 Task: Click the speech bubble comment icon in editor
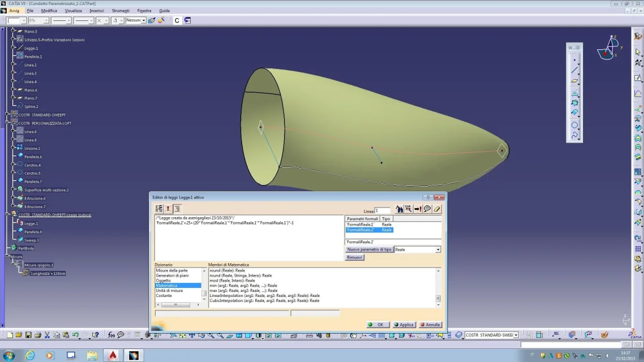coord(427,209)
